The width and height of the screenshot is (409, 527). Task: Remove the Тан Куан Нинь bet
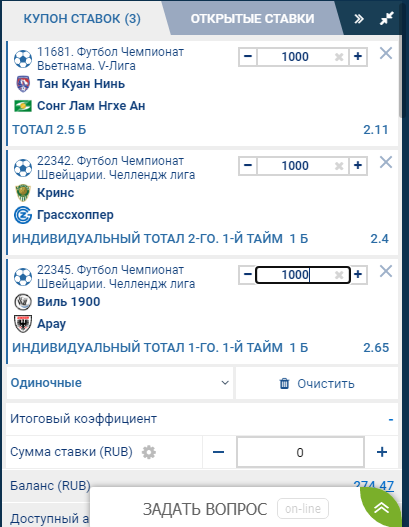(385, 53)
